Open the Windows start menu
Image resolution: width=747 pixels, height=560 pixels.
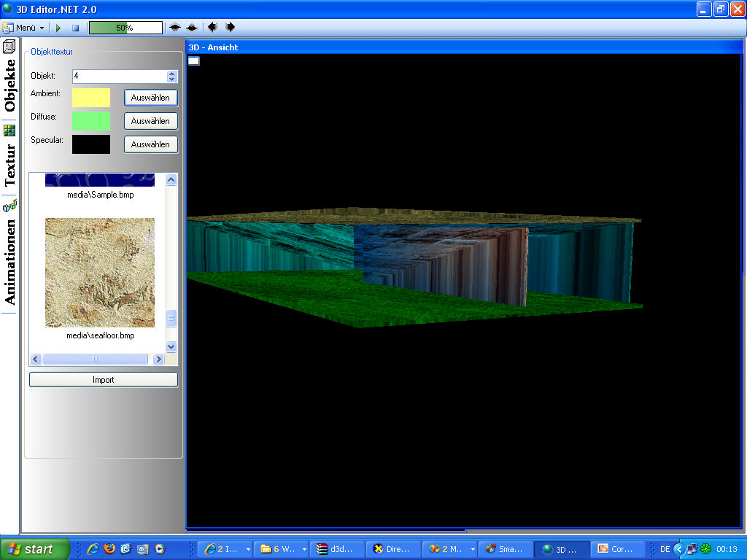pos(35,549)
